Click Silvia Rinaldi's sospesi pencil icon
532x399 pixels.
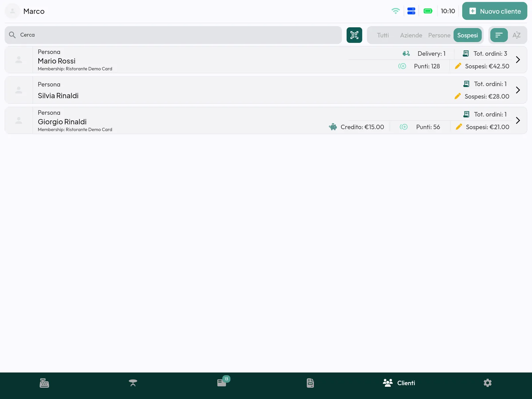(x=458, y=96)
